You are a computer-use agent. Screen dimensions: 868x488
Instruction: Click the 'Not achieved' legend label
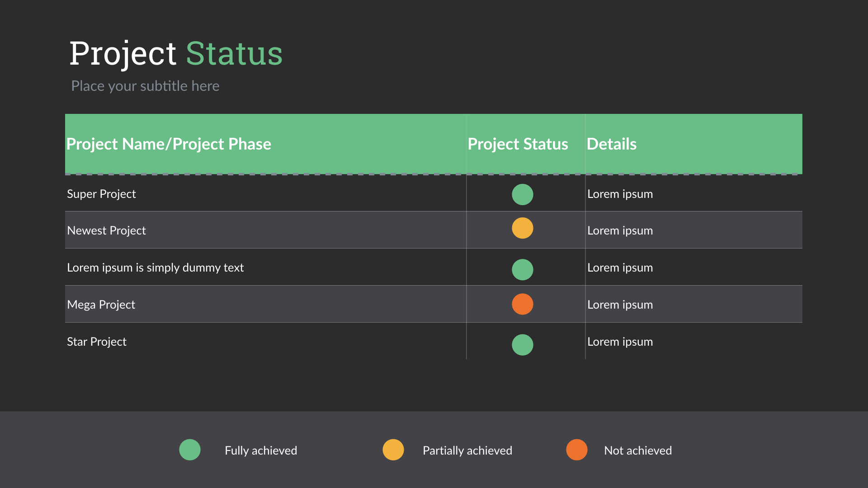coord(638,450)
